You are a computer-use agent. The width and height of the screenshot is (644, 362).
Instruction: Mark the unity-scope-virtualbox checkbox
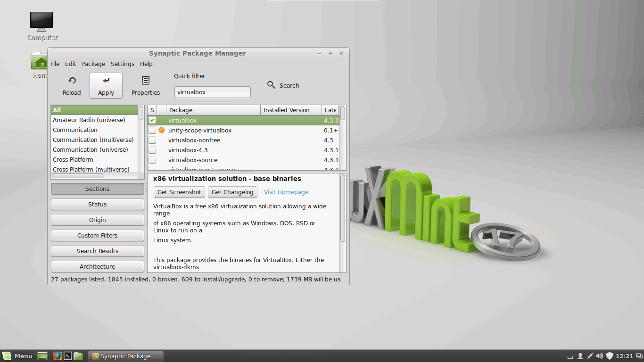[152, 130]
